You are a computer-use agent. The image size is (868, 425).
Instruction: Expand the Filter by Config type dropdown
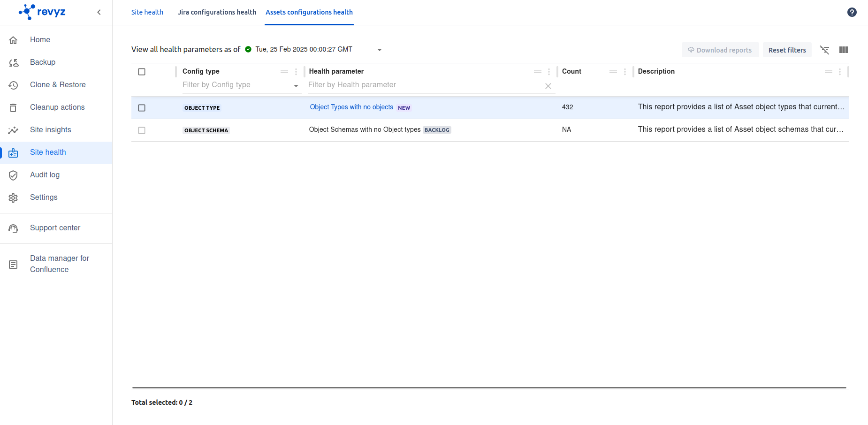click(x=296, y=85)
